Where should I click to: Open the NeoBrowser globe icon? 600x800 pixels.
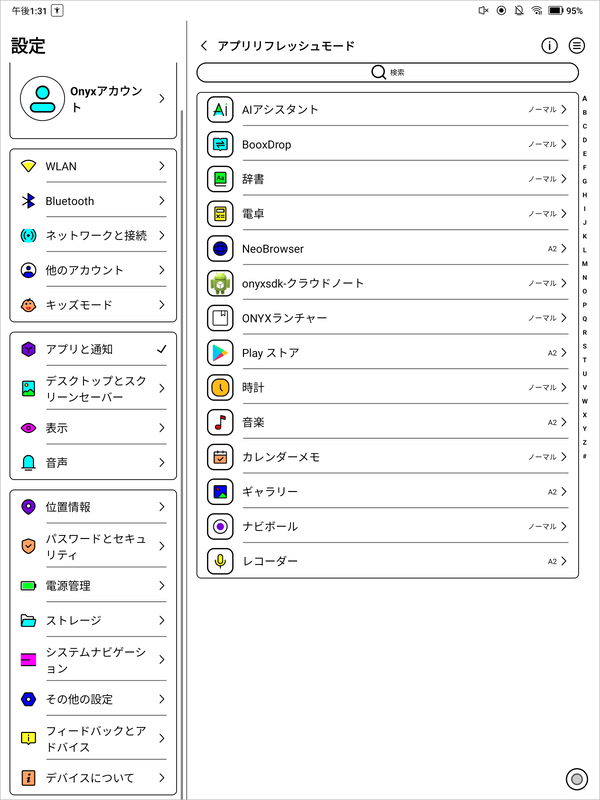click(x=220, y=248)
